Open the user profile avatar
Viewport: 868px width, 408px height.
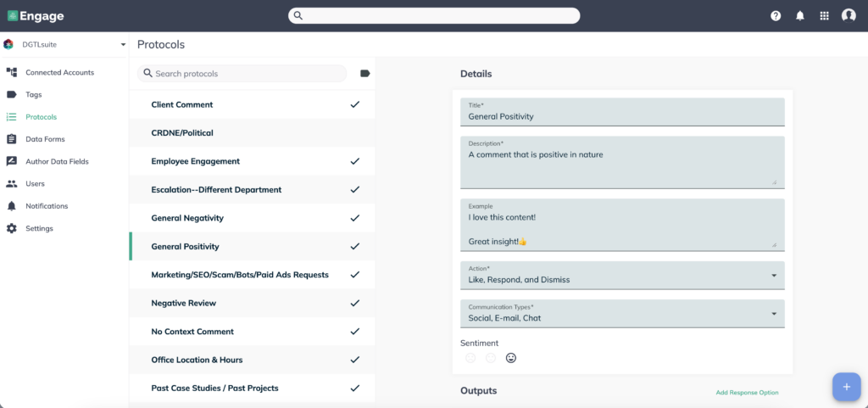(849, 15)
